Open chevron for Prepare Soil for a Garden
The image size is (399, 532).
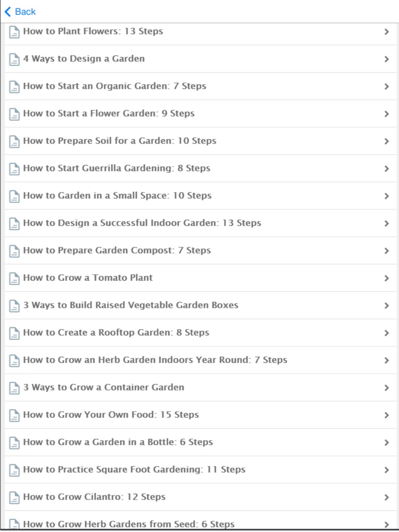pyautogui.click(x=386, y=141)
